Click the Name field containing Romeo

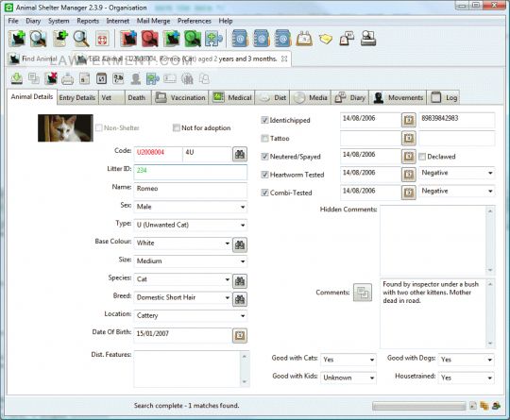coord(190,190)
